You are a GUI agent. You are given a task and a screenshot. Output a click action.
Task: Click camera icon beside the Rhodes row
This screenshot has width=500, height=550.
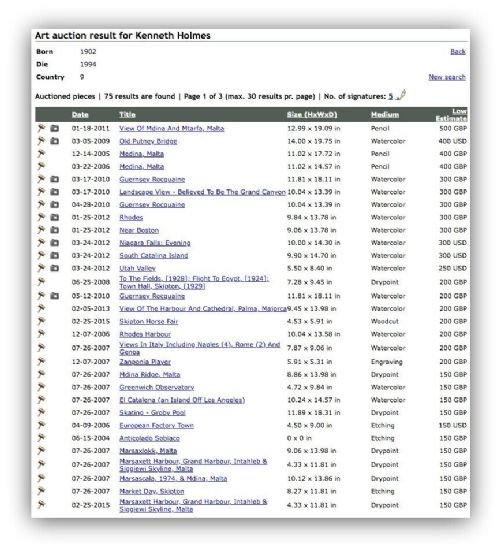click(54, 217)
